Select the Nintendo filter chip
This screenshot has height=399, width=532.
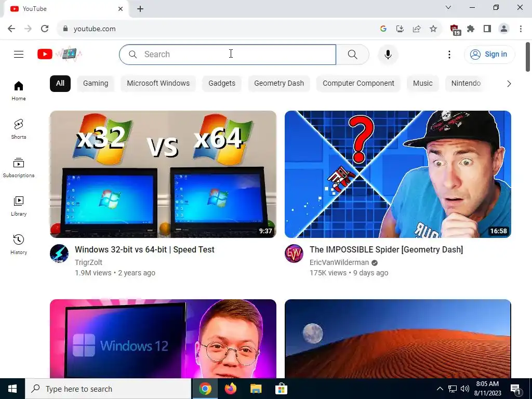pyautogui.click(x=466, y=84)
